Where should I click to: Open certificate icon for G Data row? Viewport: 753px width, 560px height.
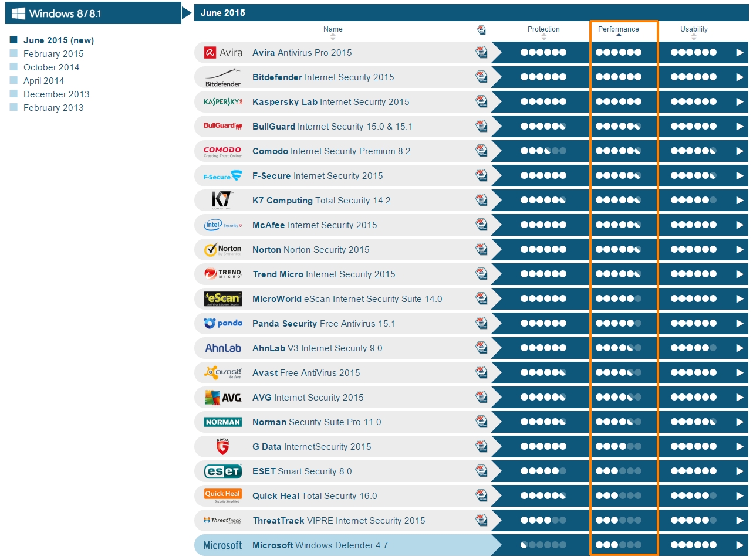[481, 446]
